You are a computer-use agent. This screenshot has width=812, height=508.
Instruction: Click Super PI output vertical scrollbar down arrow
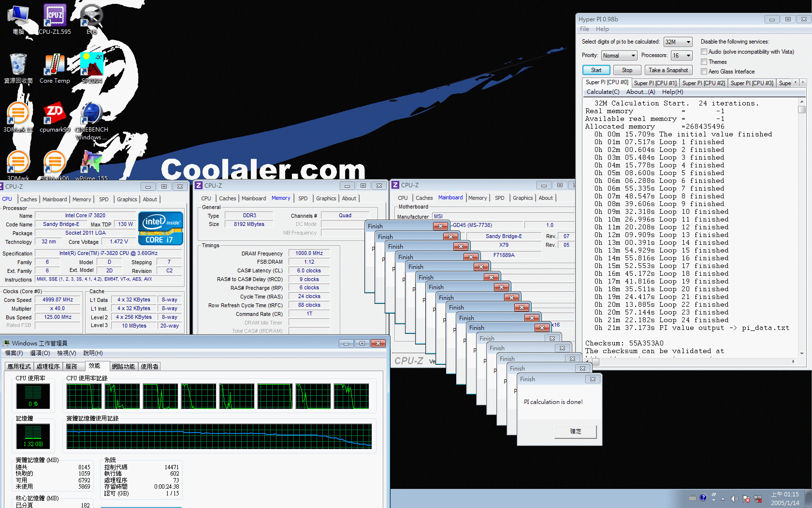802,353
